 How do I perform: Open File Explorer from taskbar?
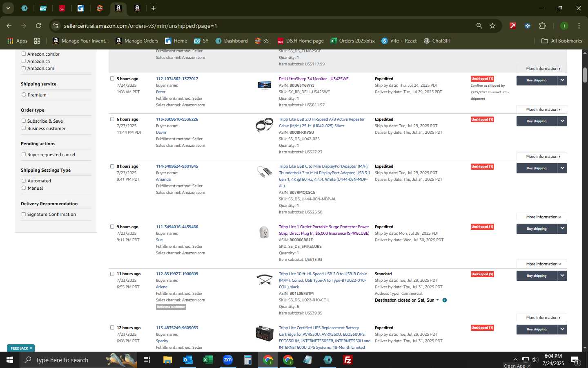point(168,360)
